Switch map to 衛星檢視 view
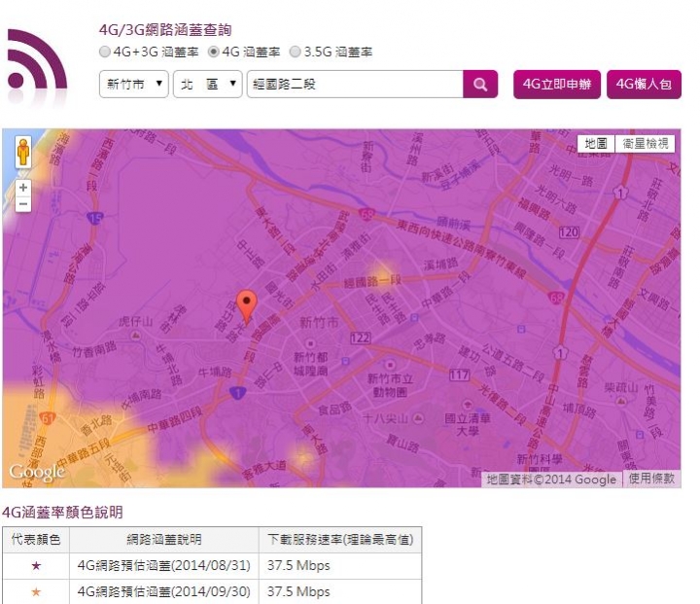The width and height of the screenshot is (700, 604). click(646, 143)
